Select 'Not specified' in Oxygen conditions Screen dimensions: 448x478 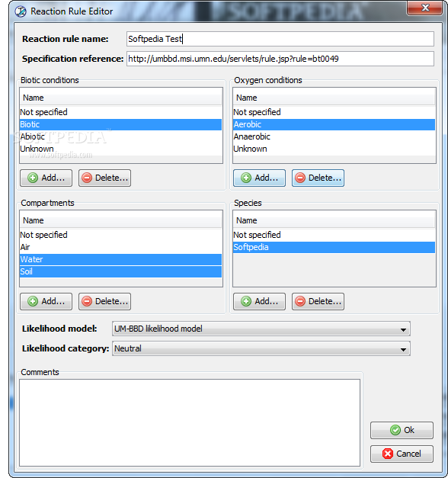tap(334, 112)
